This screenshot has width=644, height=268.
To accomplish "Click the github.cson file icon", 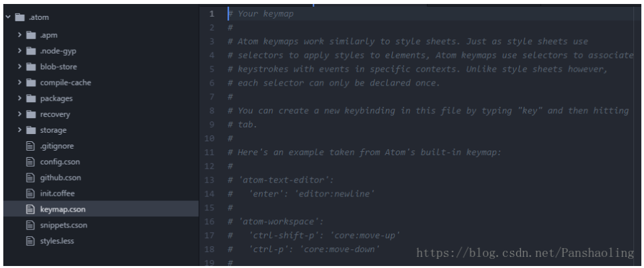I will [30, 178].
